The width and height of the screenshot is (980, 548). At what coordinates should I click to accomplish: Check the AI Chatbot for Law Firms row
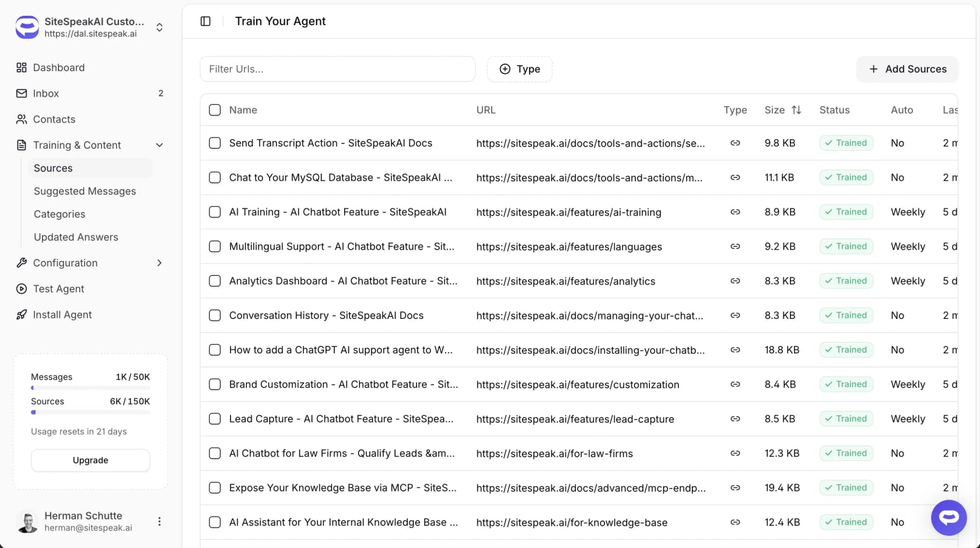(x=215, y=453)
